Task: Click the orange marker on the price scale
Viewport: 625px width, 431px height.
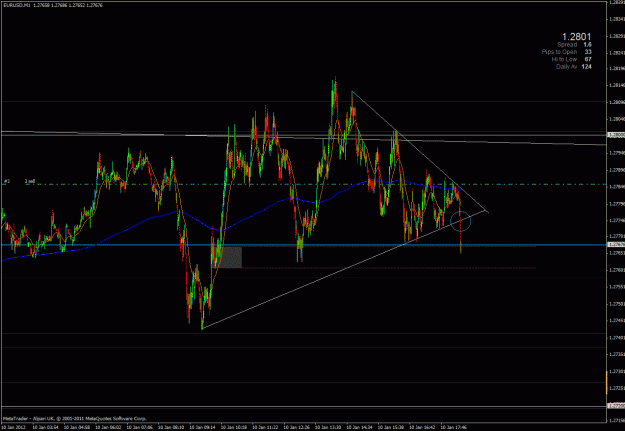Action: click(607, 382)
